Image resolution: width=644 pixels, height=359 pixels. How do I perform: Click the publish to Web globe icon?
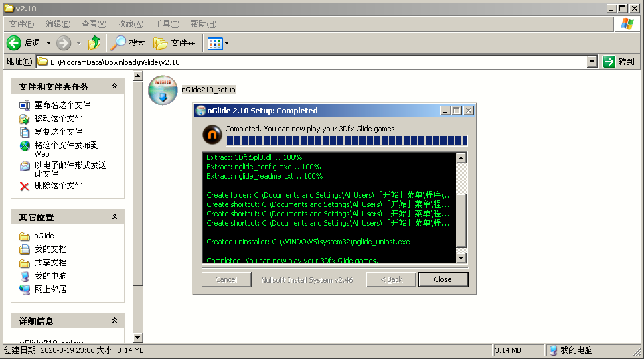pos(25,146)
